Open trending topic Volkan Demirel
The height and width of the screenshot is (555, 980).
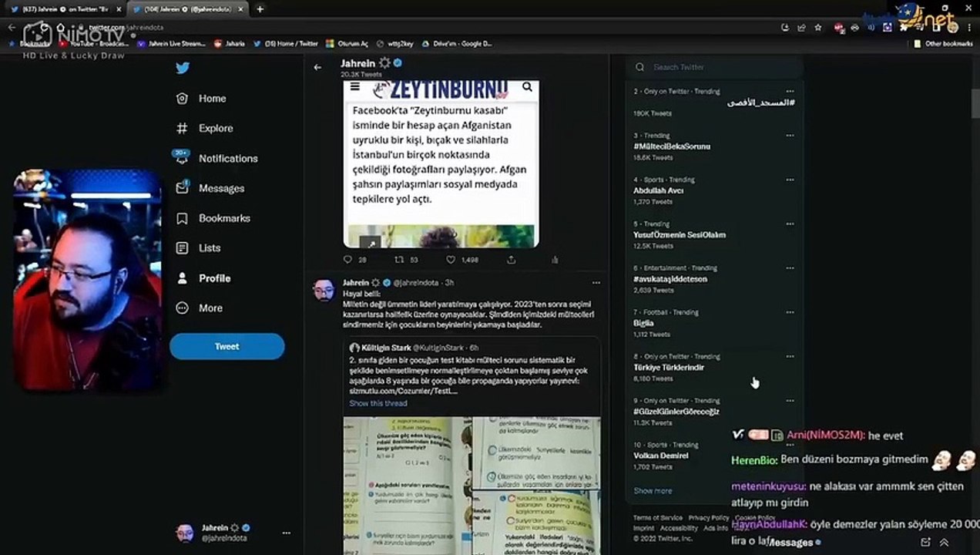point(660,456)
